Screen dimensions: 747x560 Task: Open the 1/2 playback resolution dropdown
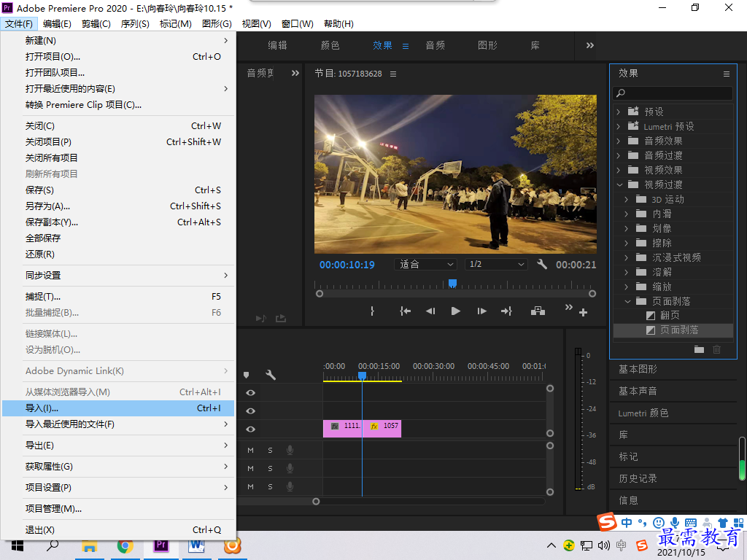tap(496, 264)
